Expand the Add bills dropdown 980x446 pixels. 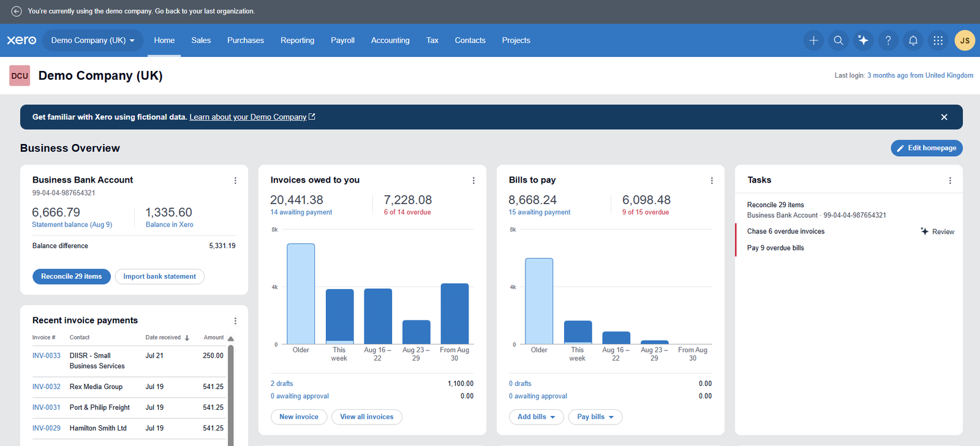tap(537, 417)
